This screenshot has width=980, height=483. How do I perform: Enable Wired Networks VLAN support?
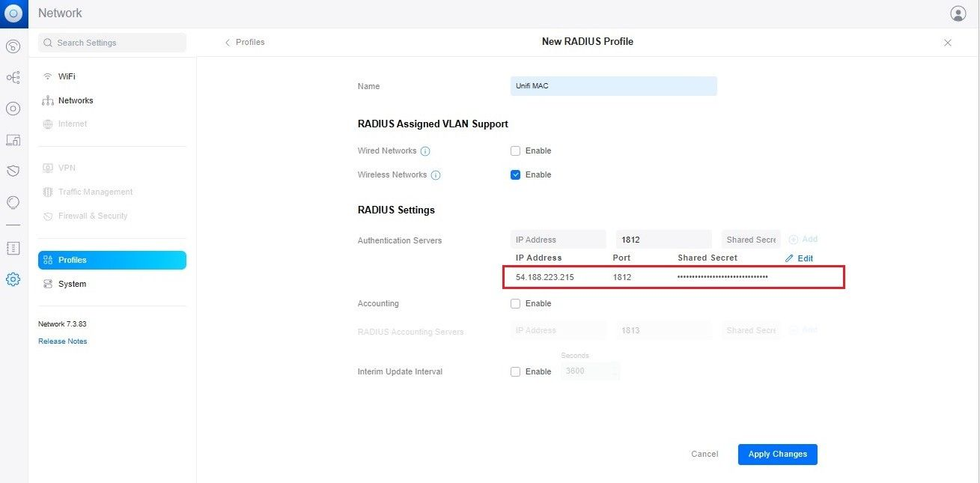pos(515,151)
